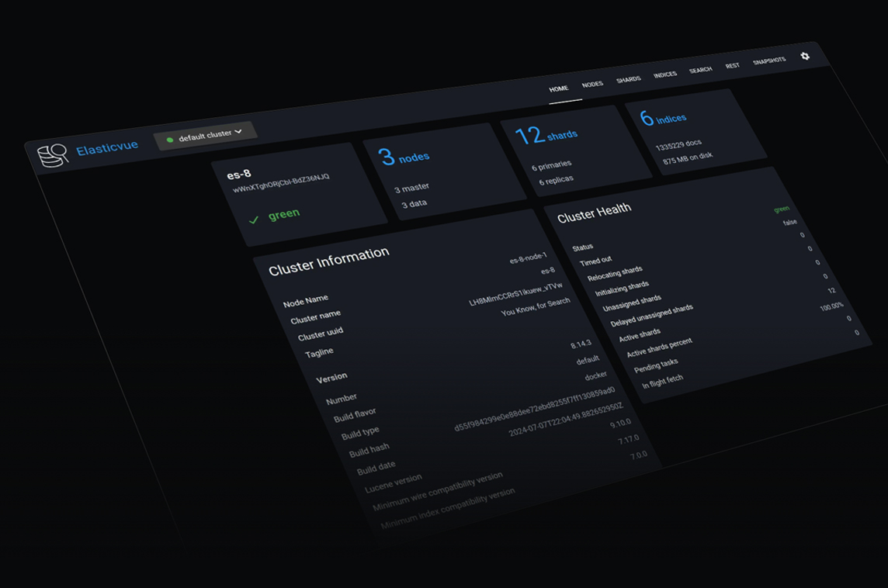Open the NODES tab

pos(592,85)
